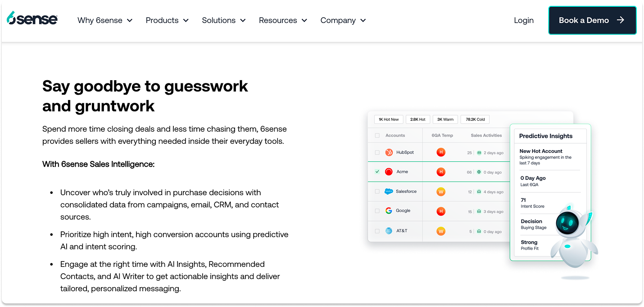Click the Sales Activities column header
This screenshot has width=644, height=307.
pyautogui.click(x=486, y=135)
